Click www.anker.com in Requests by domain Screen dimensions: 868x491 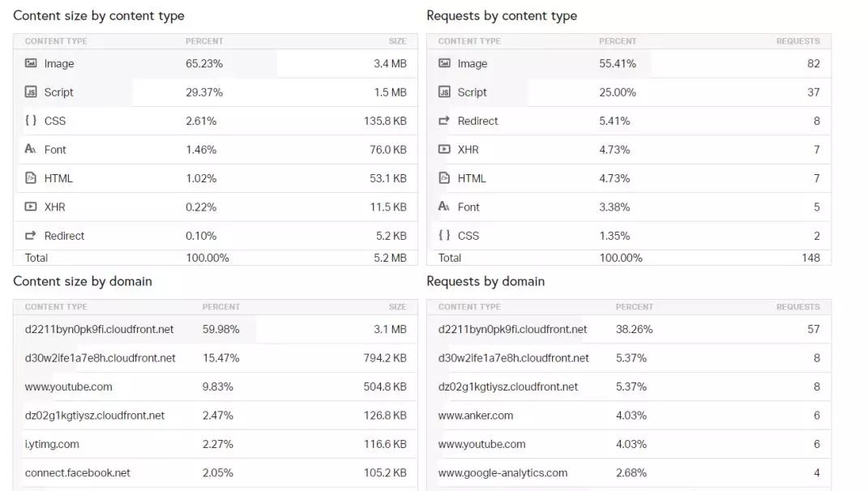pyautogui.click(x=476, y=416)
